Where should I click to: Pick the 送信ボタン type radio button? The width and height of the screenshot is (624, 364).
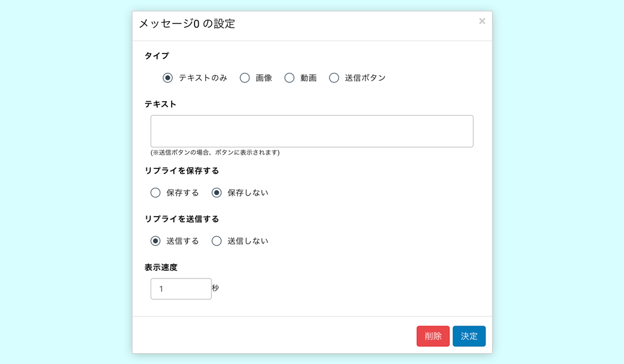click(334, 78)
